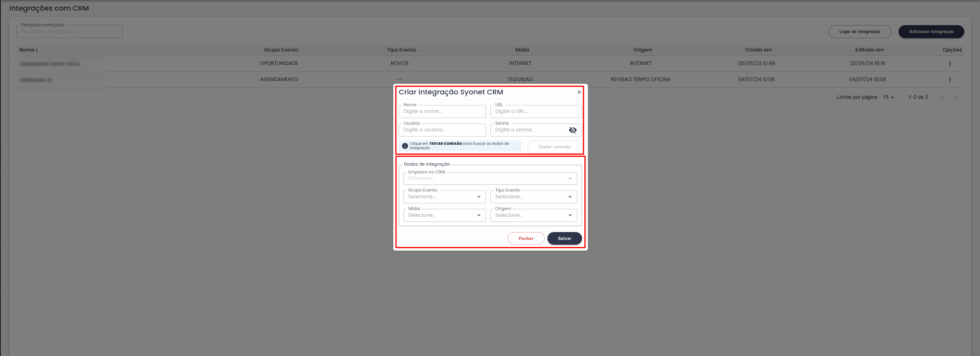The image size is (980, 356).
Task: Click Origem column header
Action: 643,50
